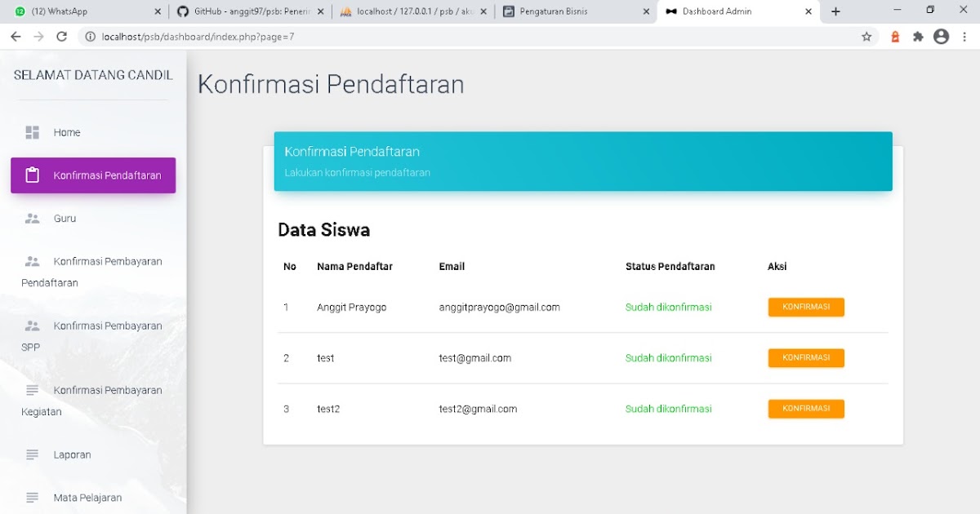Open Laporan using its sidebar icon
Viewport: 980px width, 514px height.
[x=33, y=454]
